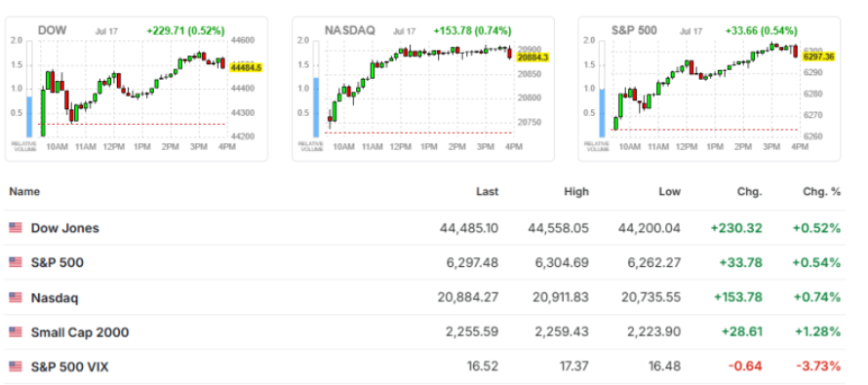Open the Nasdaq index row link
Viewport: 868px width, 385px height.
coord(55,298)
